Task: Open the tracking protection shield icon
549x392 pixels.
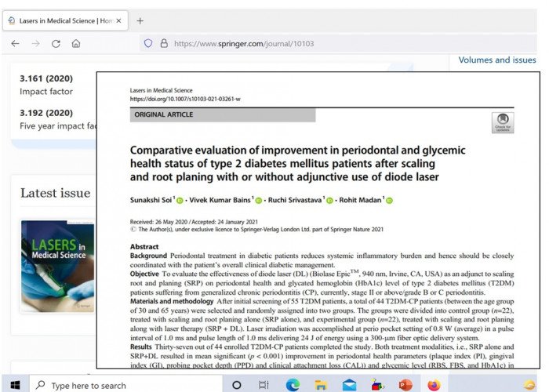Action: pyautogui.click(x=148, y=44)
